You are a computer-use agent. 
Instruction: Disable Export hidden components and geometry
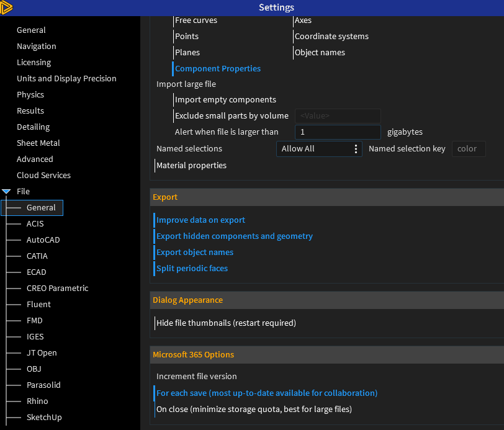tap(234, 236)
